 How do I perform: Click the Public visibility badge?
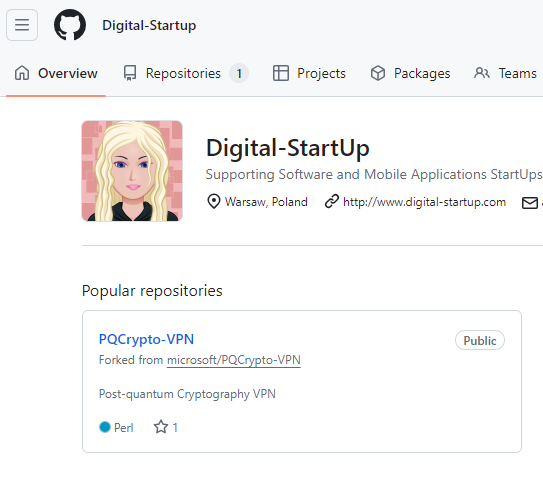tap(480, 340)
